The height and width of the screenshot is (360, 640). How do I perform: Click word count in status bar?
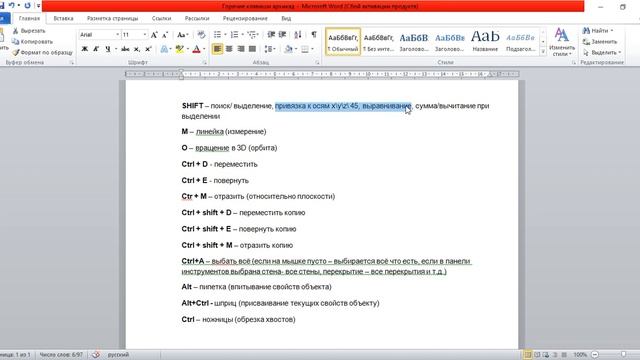point(61,355)
